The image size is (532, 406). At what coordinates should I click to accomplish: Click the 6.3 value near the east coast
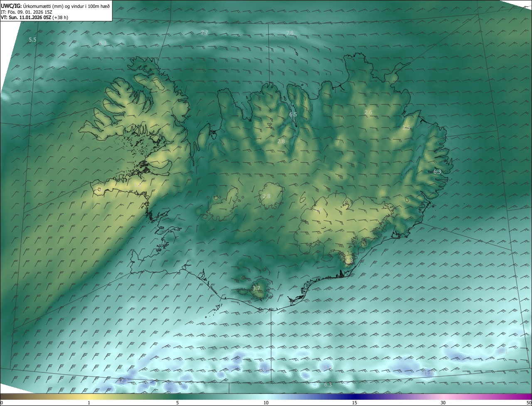437,171
